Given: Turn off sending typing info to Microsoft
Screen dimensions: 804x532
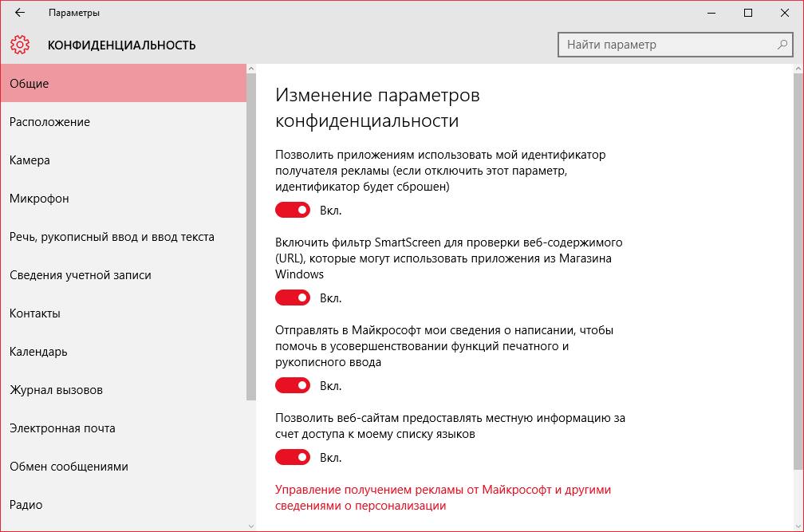Looking at the screenshot, I should [x=293, y=386].
